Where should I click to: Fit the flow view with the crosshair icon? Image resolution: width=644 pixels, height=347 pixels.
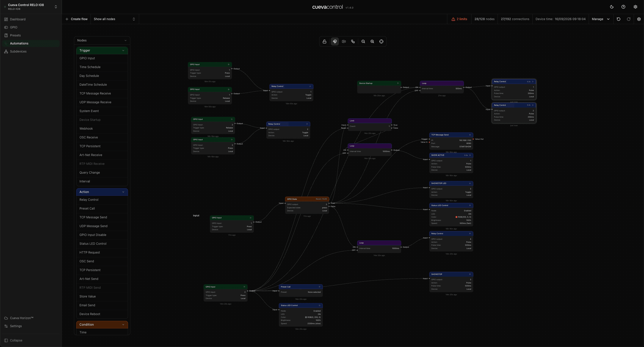point(381,42)
